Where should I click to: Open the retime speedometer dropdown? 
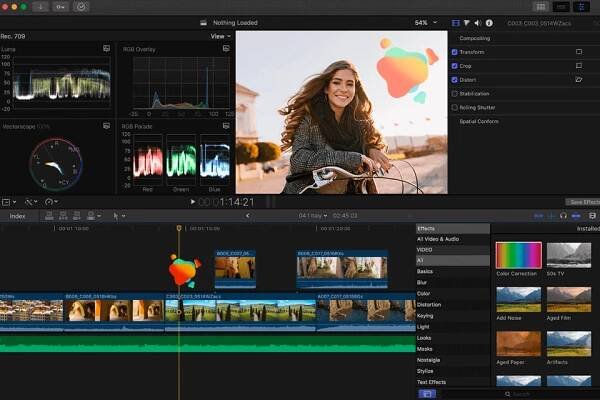click(51, 202)
